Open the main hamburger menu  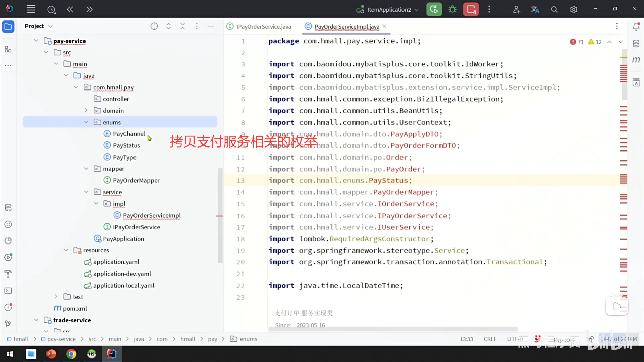coord(31,9)
